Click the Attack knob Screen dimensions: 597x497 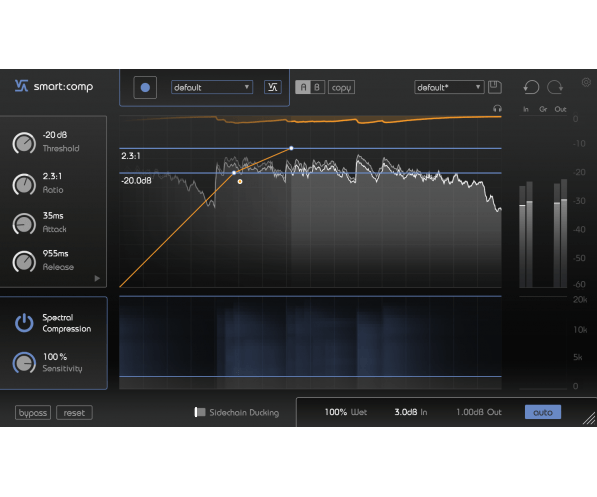24,224
